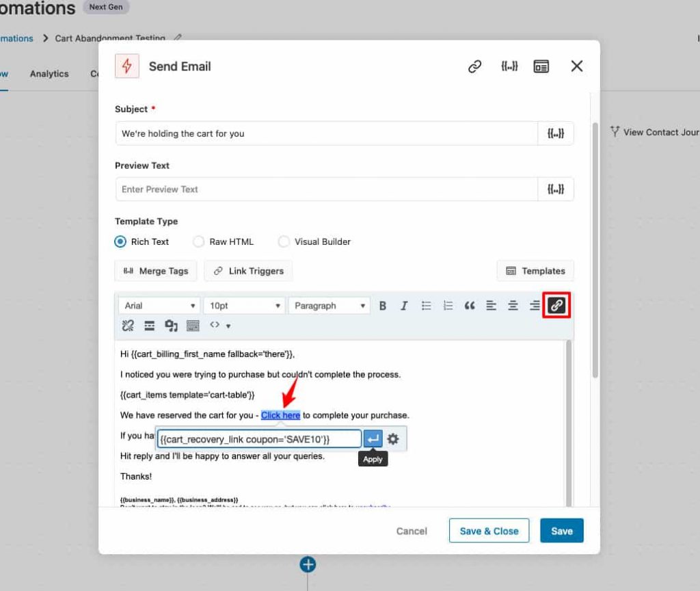Close the Send Email dialog
Image resolution: width=700 pixels, height=591 pixels.
point(577,66)
